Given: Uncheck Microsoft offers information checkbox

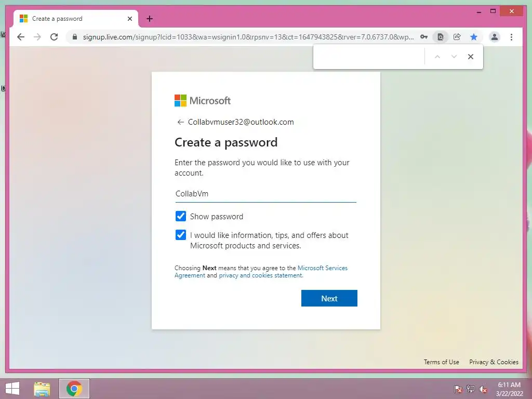Looking at the screenshot, I should [180, 235].
